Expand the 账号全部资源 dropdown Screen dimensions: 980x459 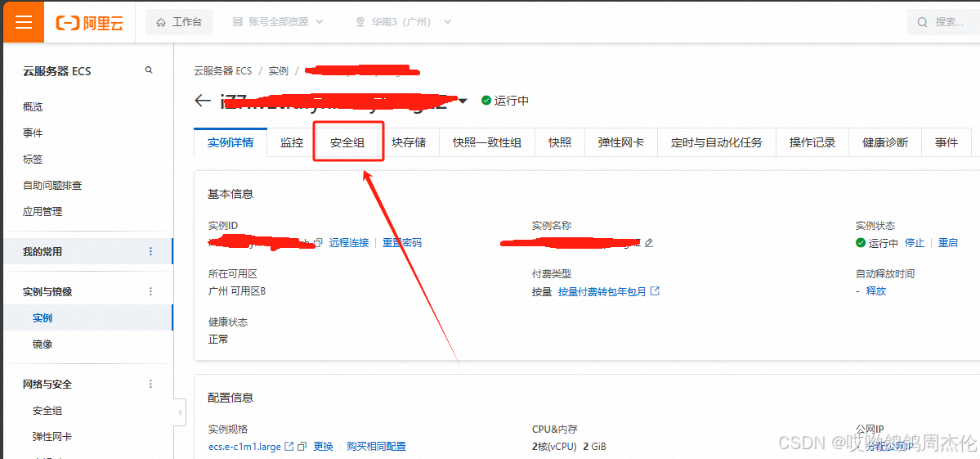tap(278, 23)
